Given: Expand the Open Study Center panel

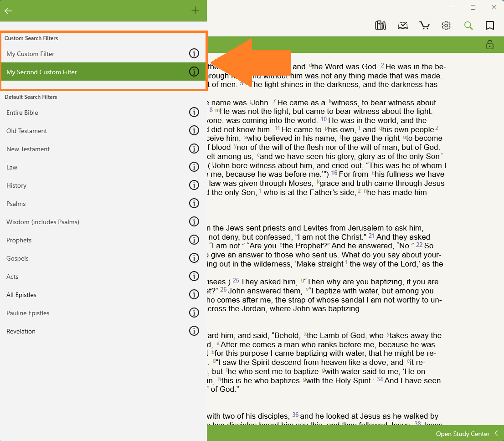Looking at the screenshot, I should click(x=467, y=434).
